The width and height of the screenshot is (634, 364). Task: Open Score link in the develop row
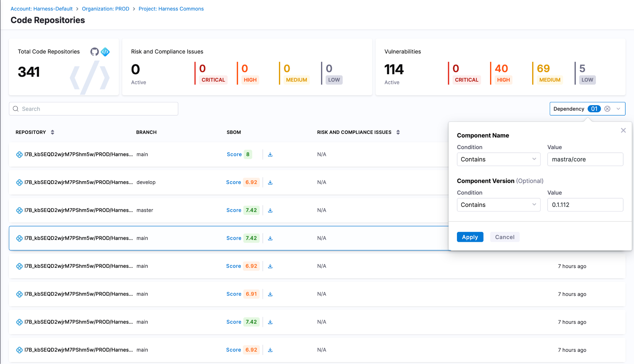tap(233, 182)
